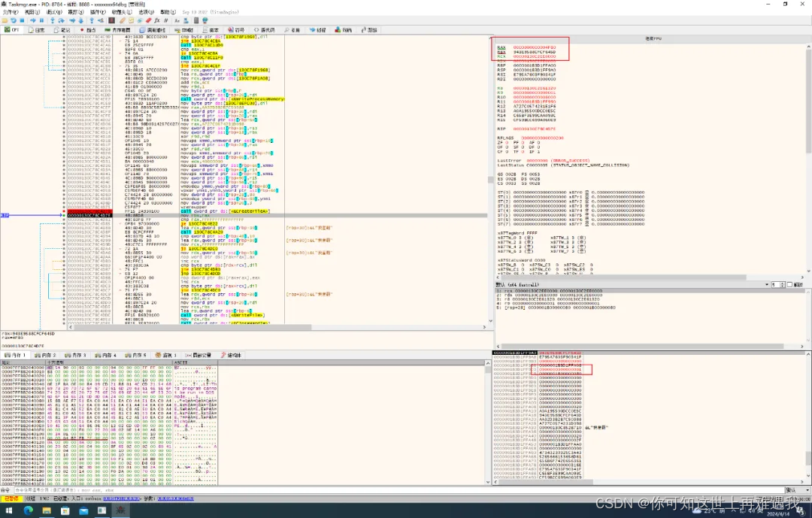Image resolution: width=812 pixels, height=518 pixels.
Task: Click the Open file toolbar icon
Action: pyautogui.click(x=5, y=21)
